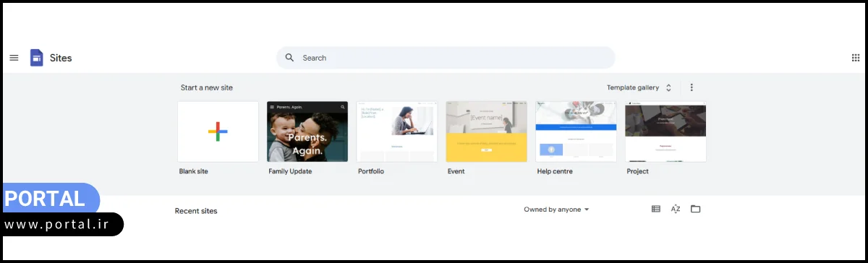
Task: Open the three-dot more options menu
Action: pyautogui.click(x=692, y=87)
